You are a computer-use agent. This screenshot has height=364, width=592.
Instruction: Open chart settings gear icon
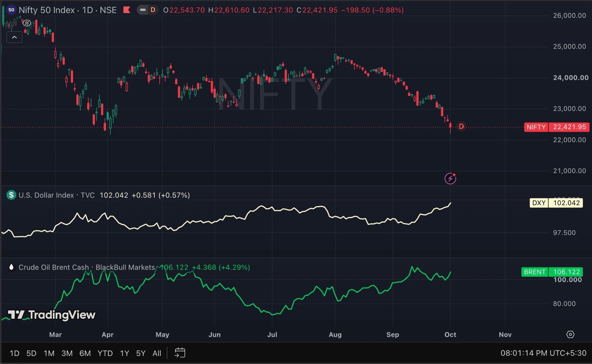pos(570,334)
